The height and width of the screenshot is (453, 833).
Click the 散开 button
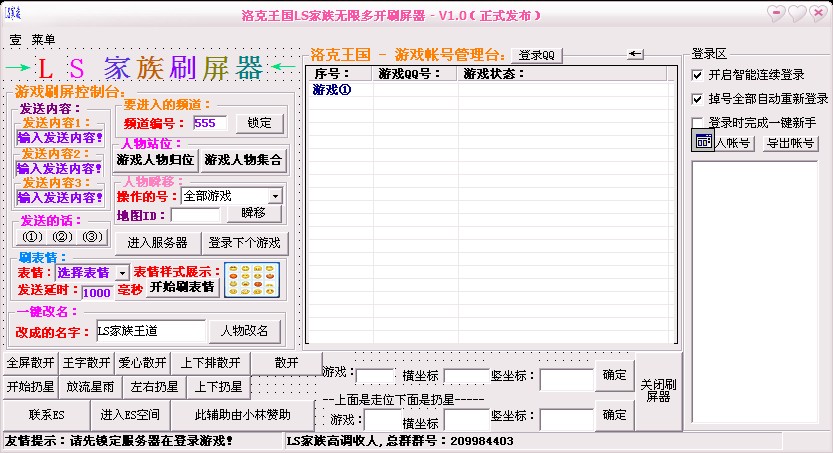tap(286, 363)
